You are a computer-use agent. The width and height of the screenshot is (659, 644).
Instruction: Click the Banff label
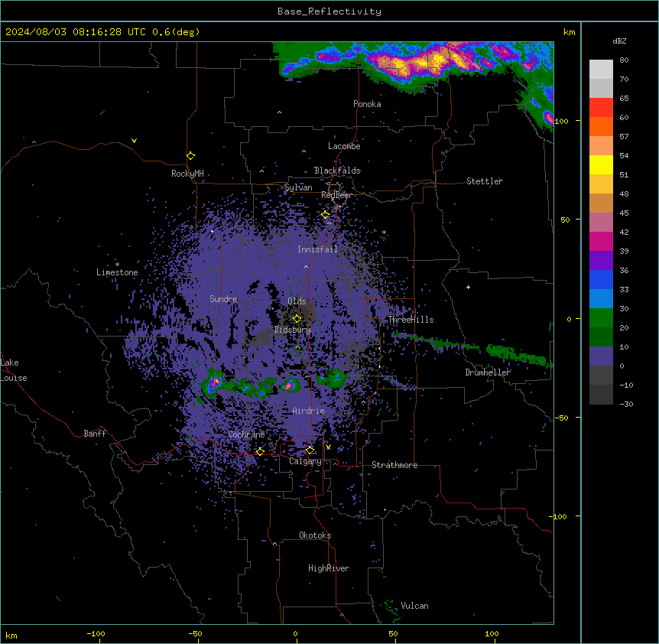click(x=95, y=434)
